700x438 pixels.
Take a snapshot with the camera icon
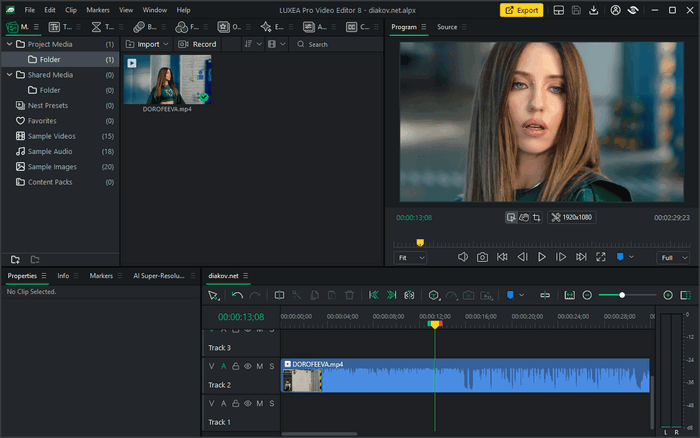(x=482, y=257)
